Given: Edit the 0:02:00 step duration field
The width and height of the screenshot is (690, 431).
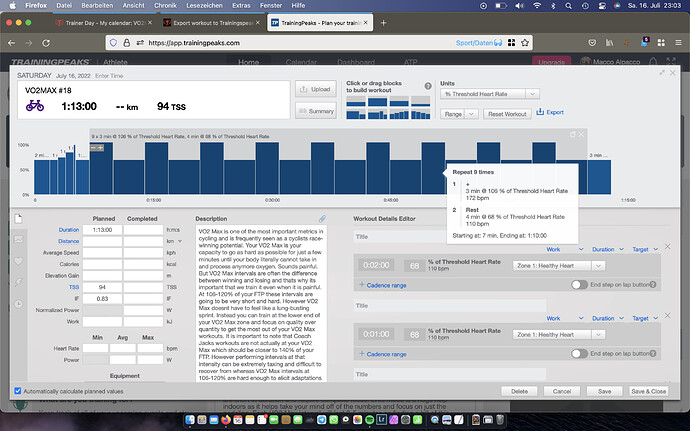Looking at the screenshot, I should 376,265.
